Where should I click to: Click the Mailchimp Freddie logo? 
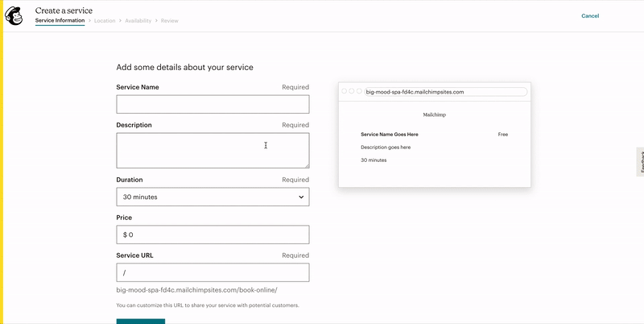(x=14, y=15)
